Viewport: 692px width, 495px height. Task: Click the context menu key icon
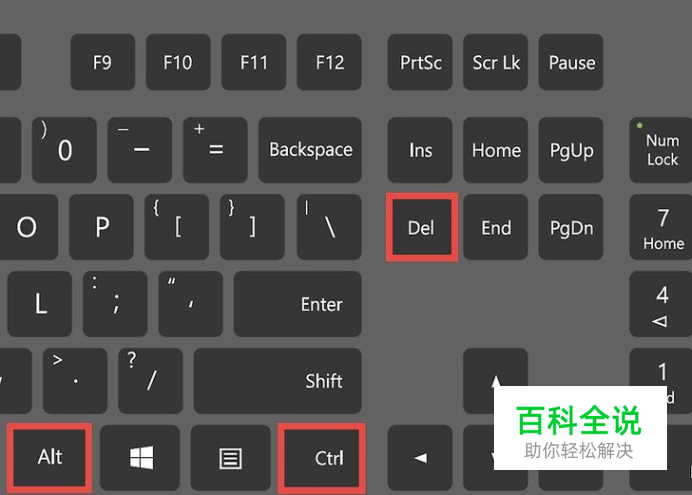point(230,458)
